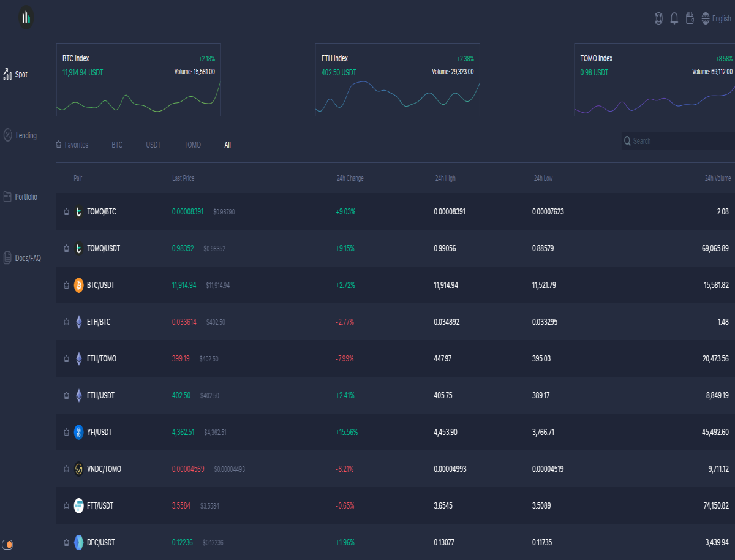
Task: Open the English language selector
Action: click(x=716, y=18)
